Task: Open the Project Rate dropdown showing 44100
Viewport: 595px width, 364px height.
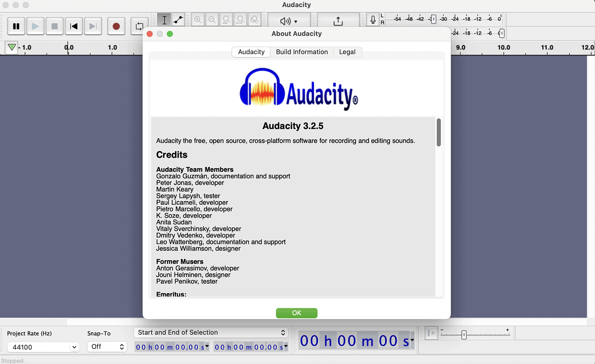Action: (43, 347)
